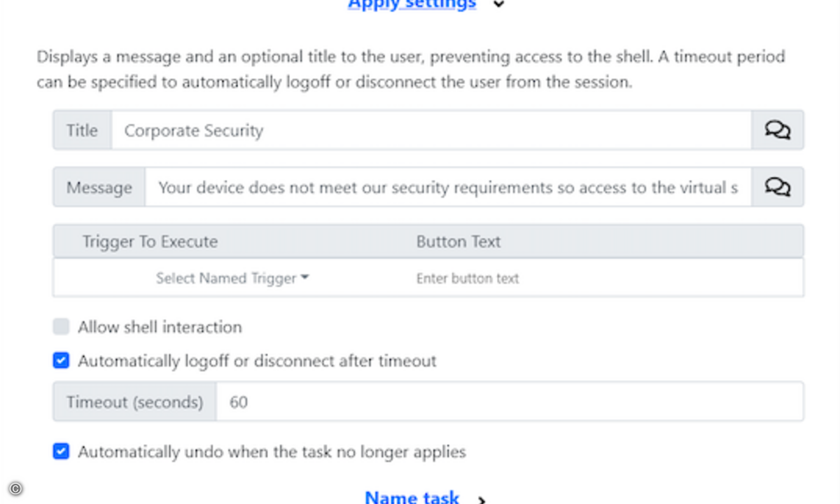Expand the Name task section
840x504 pixels.
click(412, 498)
